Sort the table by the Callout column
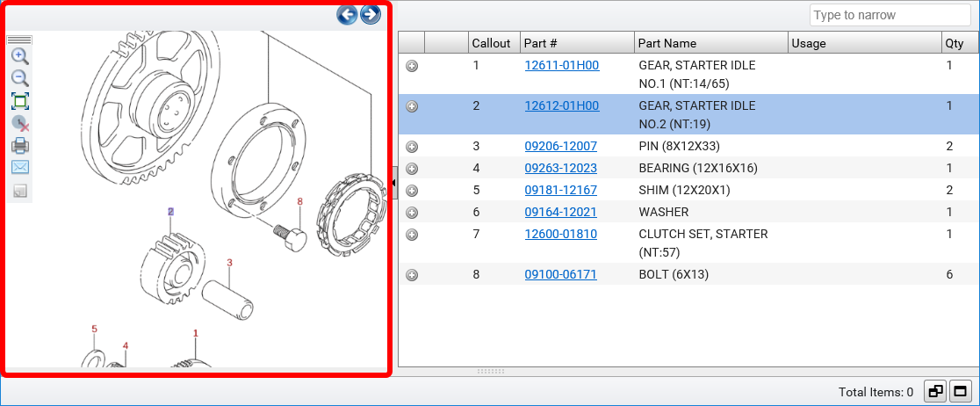The height and width of the screenshot is (406, 980). [x=493, y=43]
